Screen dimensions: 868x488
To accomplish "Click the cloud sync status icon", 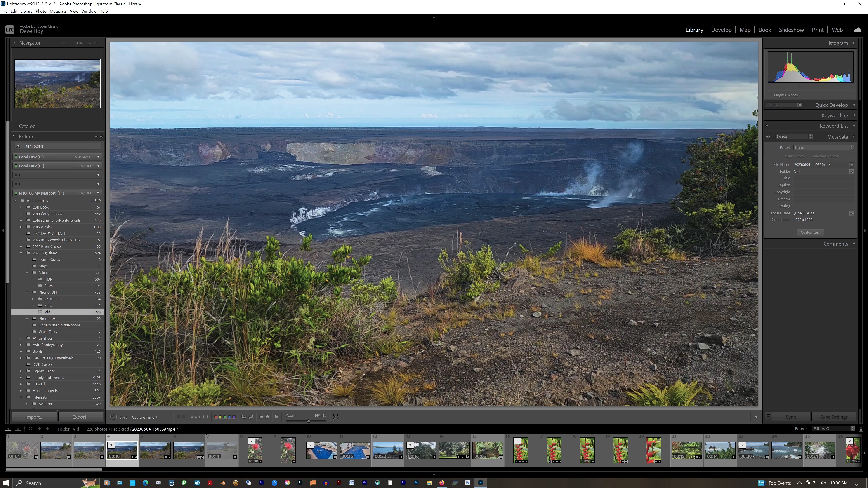I will [x=858, y=30].
